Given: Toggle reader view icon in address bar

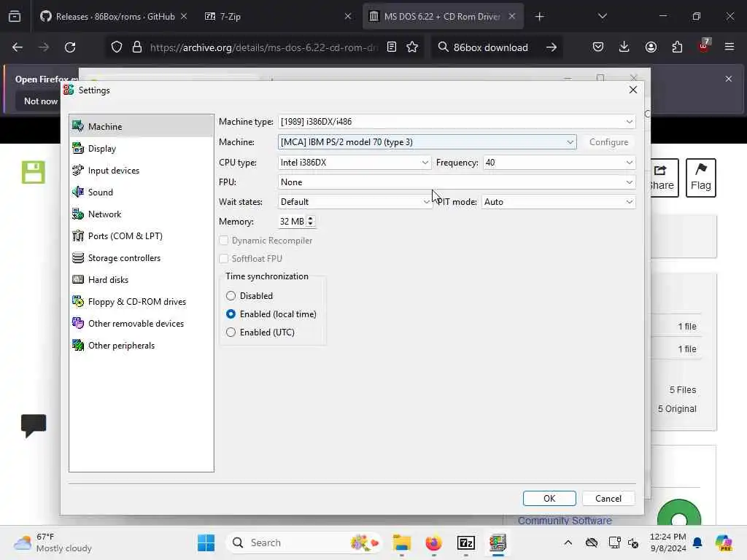Looking at the screenshot, I should pos(392,47).
